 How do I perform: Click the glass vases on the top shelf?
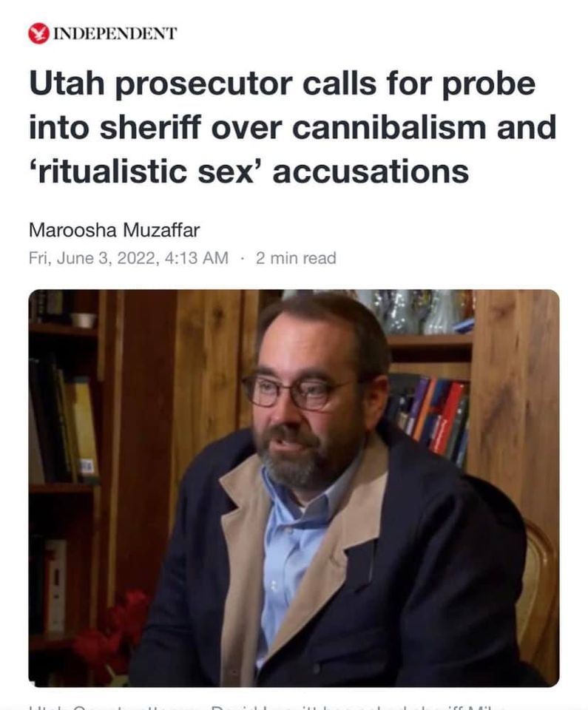click(x=410, y=311)
